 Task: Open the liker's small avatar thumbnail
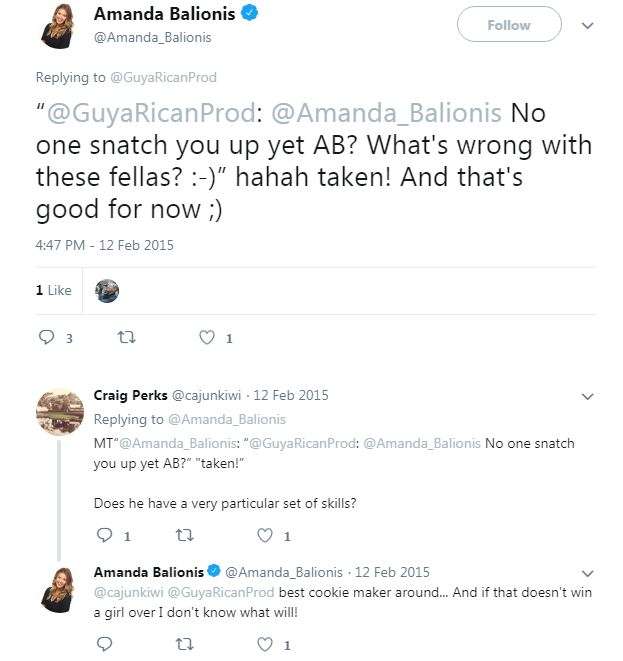[x=107, y=290]
